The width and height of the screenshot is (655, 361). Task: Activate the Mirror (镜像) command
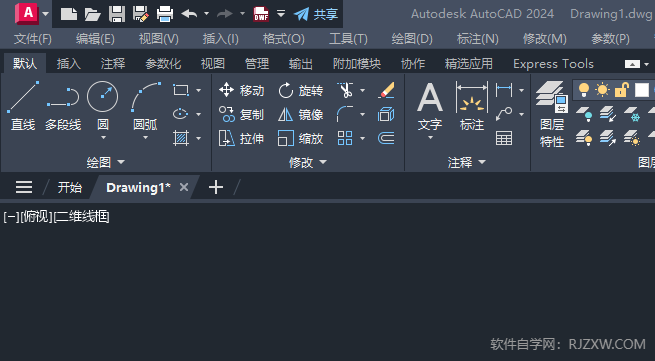[x=300, y=114]
